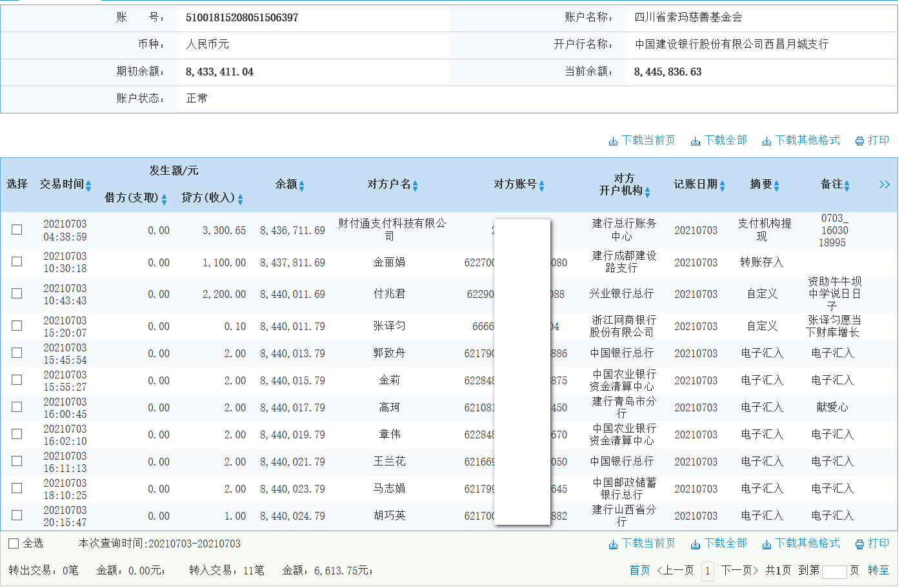Click the print icon in the bottom toolbar
The height and width of the screenshot is (588, 902).
click(x=859, y=543)
